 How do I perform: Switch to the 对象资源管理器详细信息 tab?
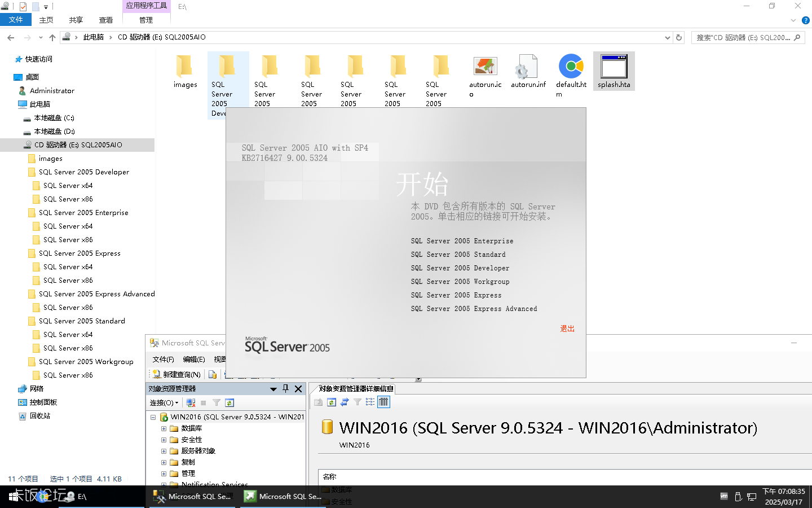point(355,388)
